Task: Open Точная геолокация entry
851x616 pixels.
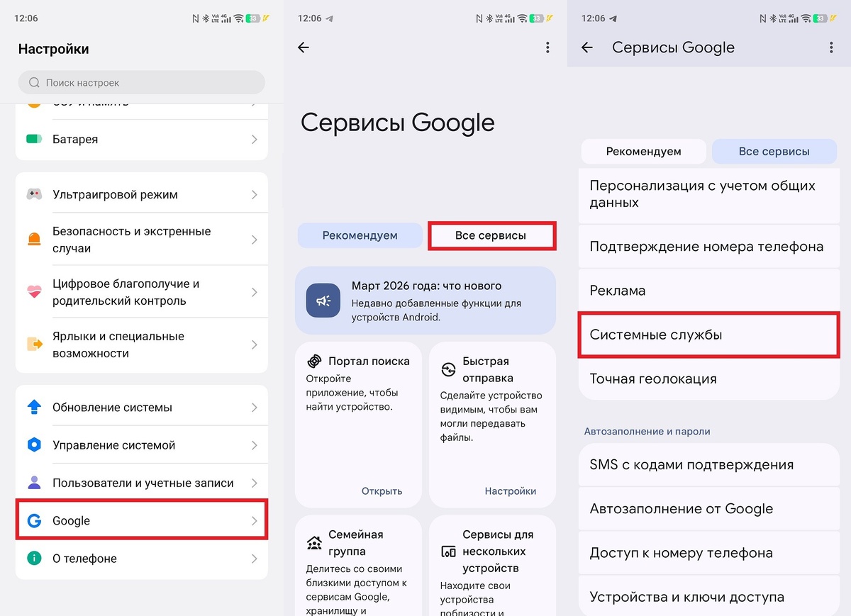Action: point(709,379)
